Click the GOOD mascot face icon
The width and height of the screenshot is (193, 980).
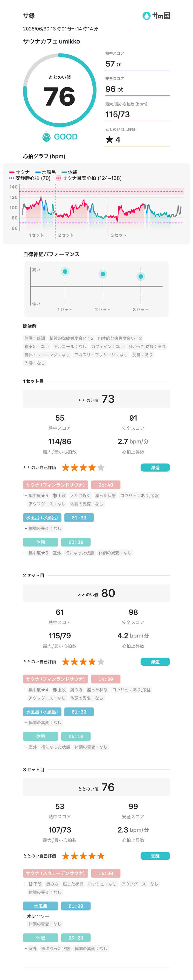[x=46, y=137]
